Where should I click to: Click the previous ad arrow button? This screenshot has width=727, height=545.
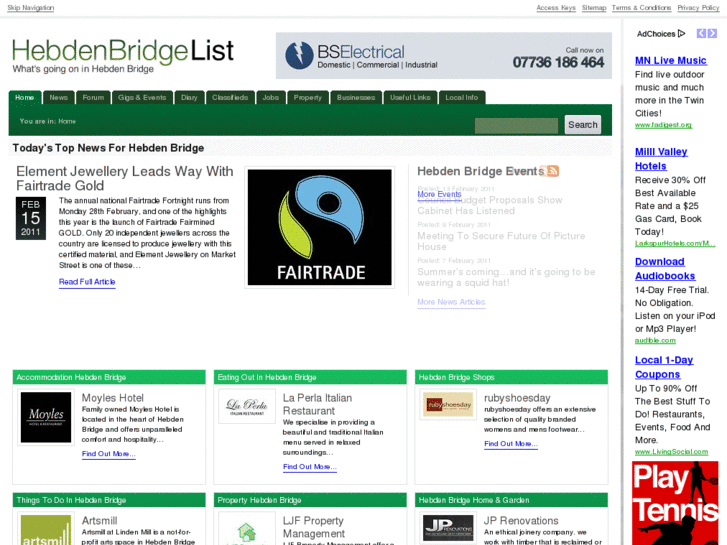point(701,33)
